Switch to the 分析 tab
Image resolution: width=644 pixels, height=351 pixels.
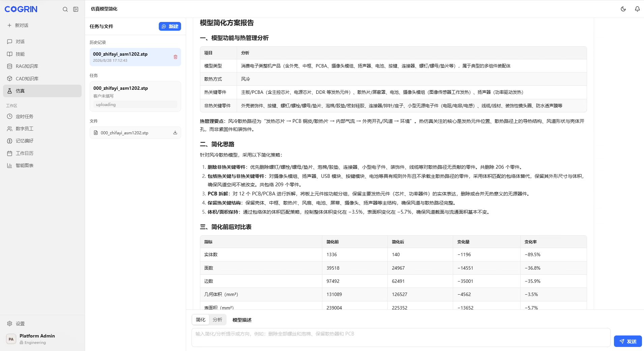click(x=217, y=320)
